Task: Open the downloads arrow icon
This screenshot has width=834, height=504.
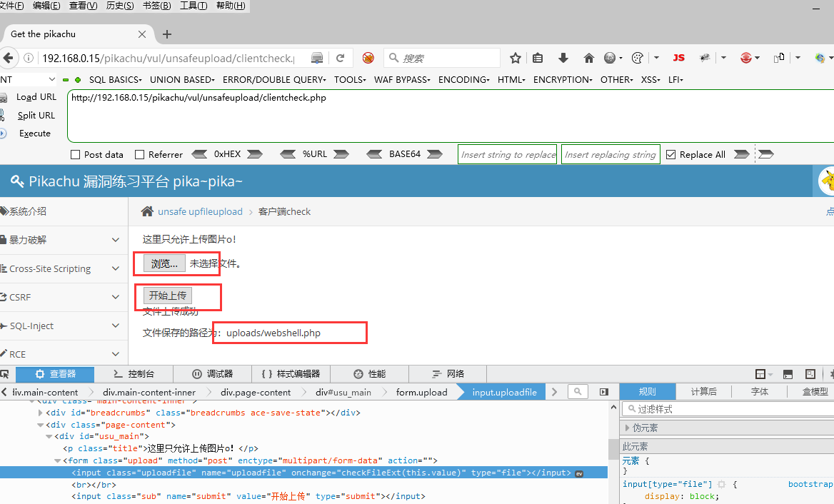Action: 563,58
